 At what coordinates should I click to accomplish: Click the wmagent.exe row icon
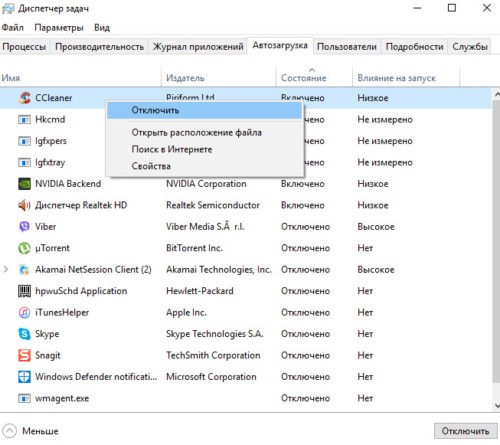pos(24,398)
